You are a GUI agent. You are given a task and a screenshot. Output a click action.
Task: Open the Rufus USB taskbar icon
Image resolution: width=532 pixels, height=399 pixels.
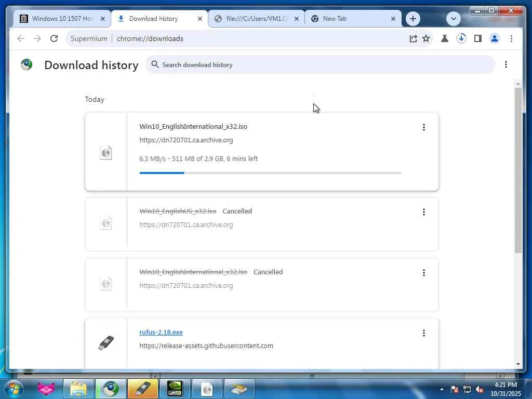(x=143, y=389)
